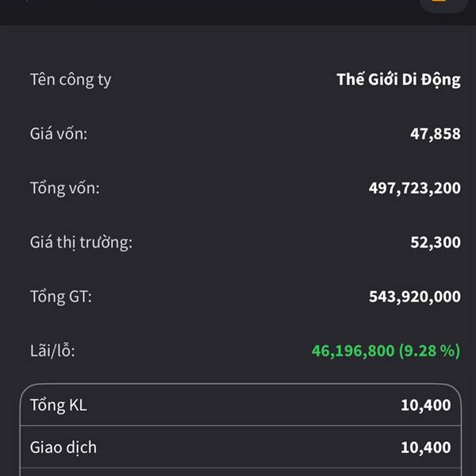This screenshot has height=476, width=476.
Task: Tap the 10,400 value beside Tổng KL
Action: pos(425,405)
